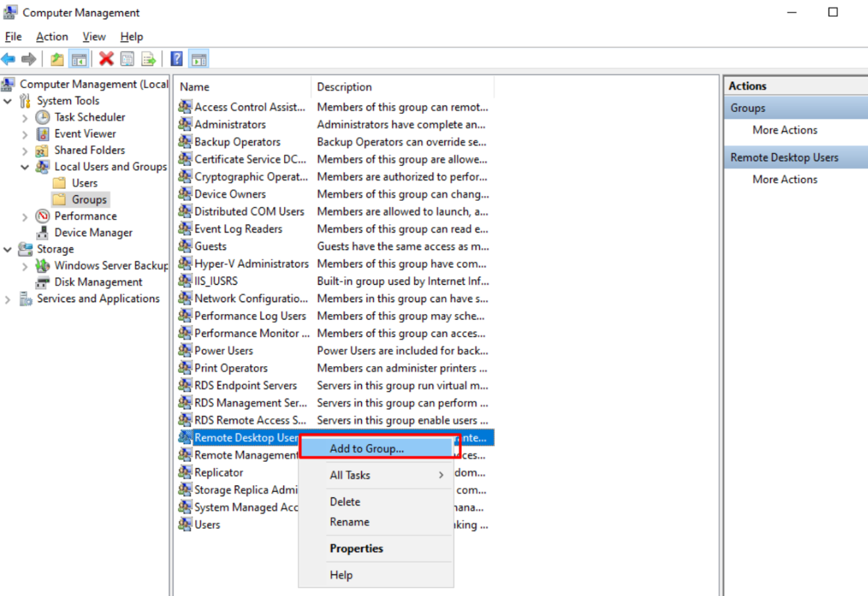Click the Back navigation arrow
Viewport: 868px width, 596px height.
(8, 58)
